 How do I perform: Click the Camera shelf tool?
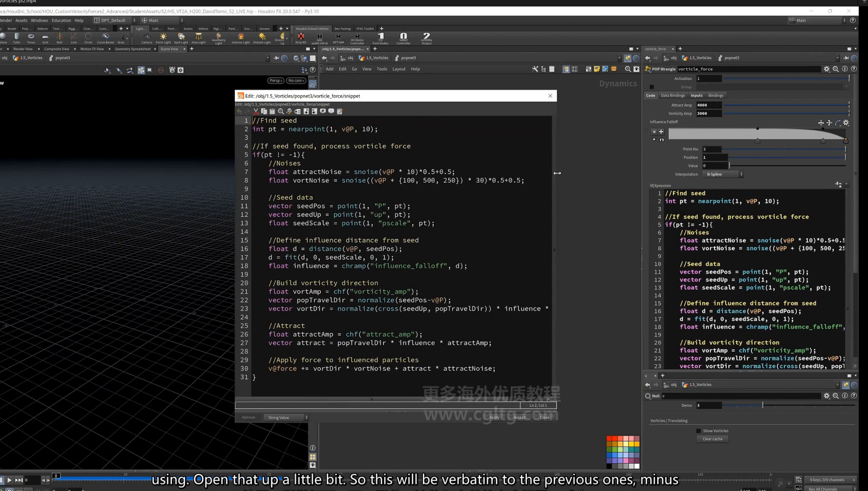tap(147, 38)
